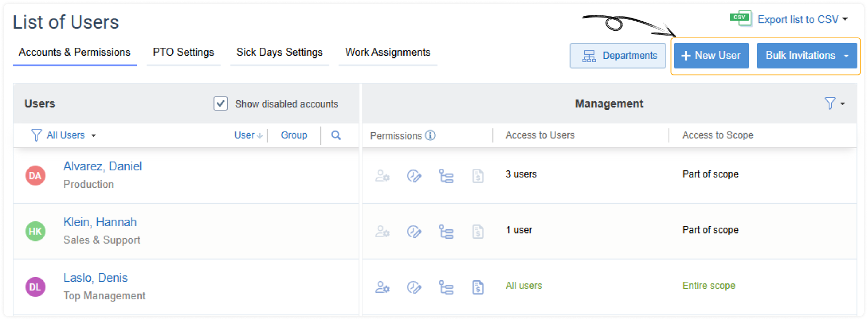Open the Management filter funnel dropdown
The image size is (868, 320).
(833, 103)
